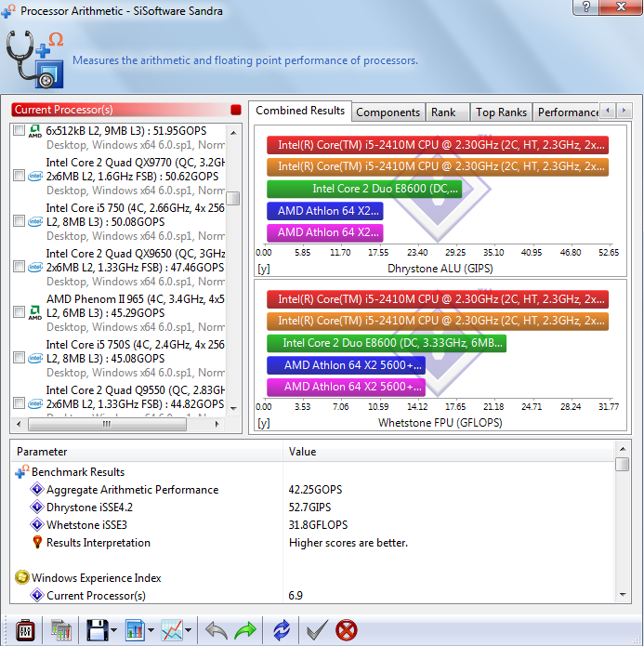The height and width of the screenshot is (646, 644).
Task: Click the Benchmark Results plus-omega icon
Action: 21,472
